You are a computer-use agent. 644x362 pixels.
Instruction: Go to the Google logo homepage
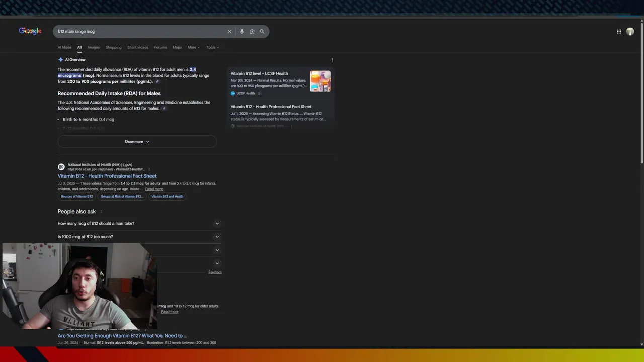click(x=30, y=31)
